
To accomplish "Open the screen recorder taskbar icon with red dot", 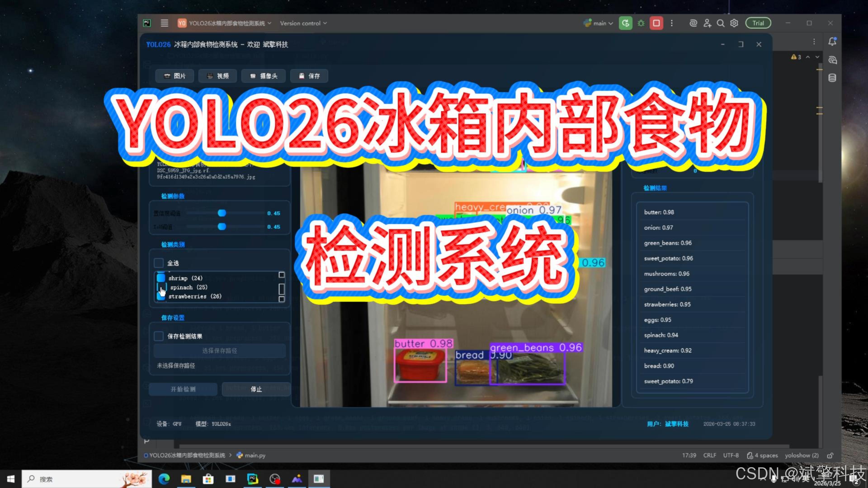I will (x=275, y=479).
